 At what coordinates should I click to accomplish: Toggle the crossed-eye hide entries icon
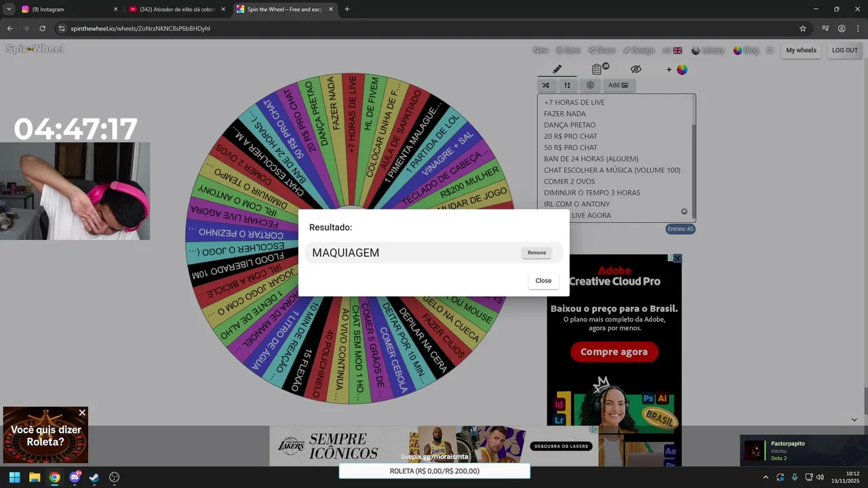(635, 69)
